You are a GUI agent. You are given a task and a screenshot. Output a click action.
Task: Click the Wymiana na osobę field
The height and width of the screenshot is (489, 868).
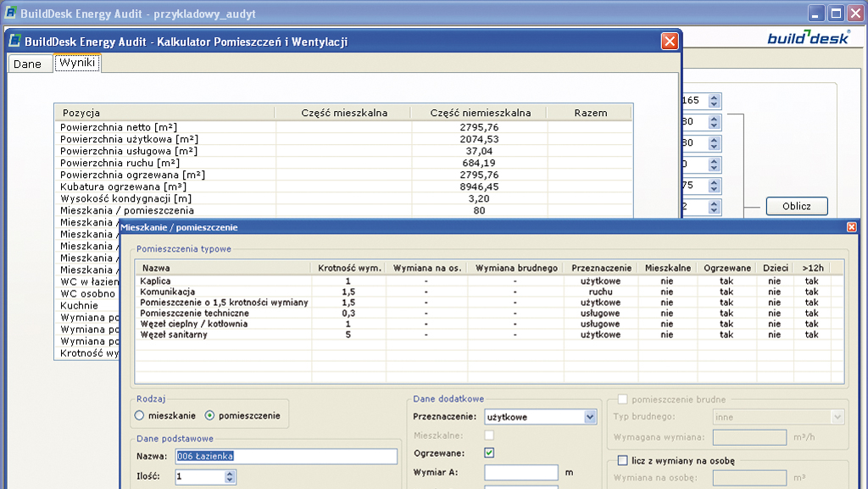(749, 477)
